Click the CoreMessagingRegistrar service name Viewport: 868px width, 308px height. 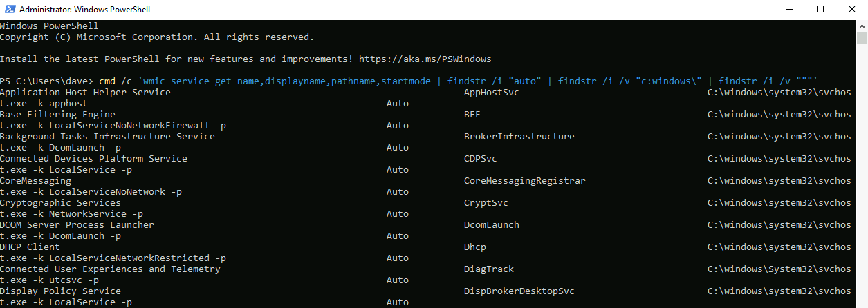click(524, 181)
